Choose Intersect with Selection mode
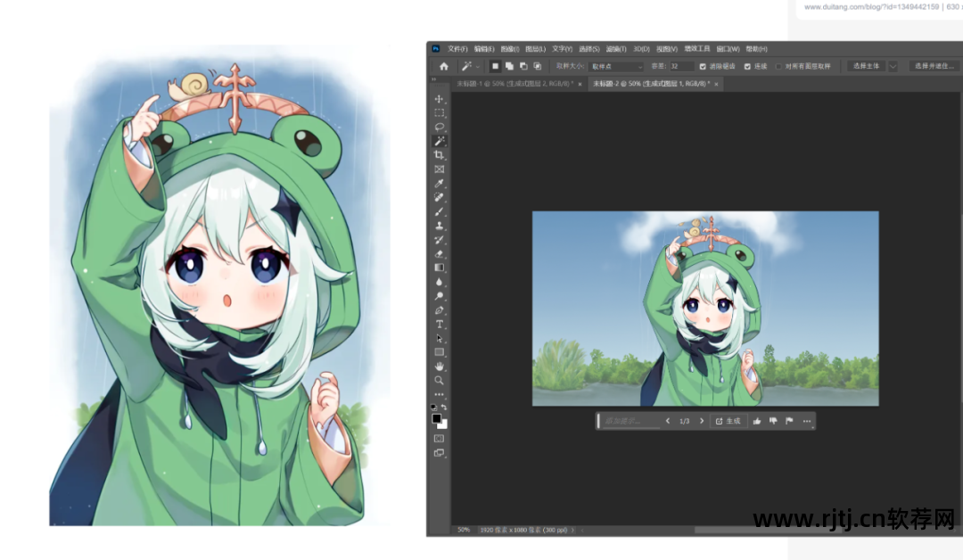 [538, 66]
